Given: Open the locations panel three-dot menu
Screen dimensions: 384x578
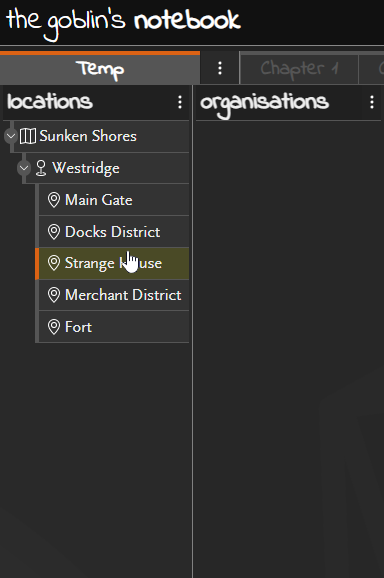Looking at the screenshot, I should coord(180,102).
